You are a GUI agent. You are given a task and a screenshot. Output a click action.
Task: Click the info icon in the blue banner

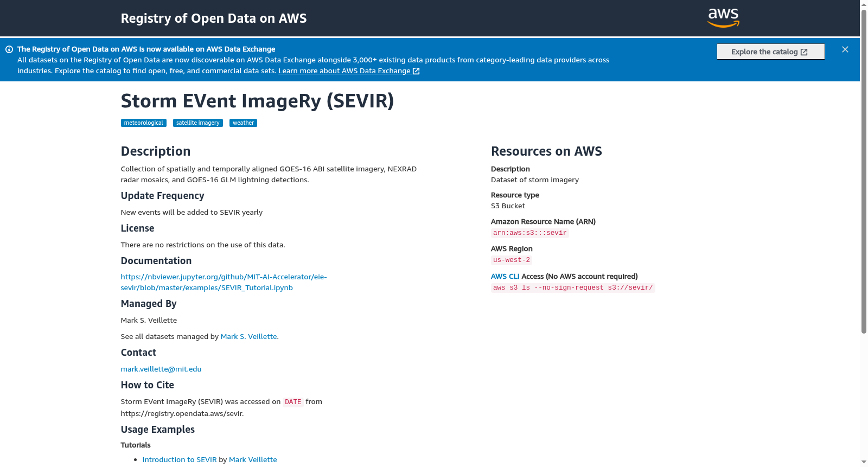click(x=9, y=49)
